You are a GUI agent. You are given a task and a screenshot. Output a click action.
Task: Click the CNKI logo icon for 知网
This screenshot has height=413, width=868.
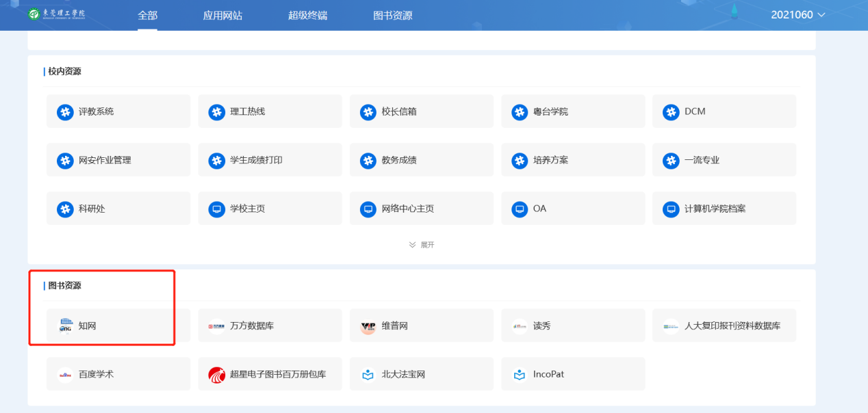65,326
